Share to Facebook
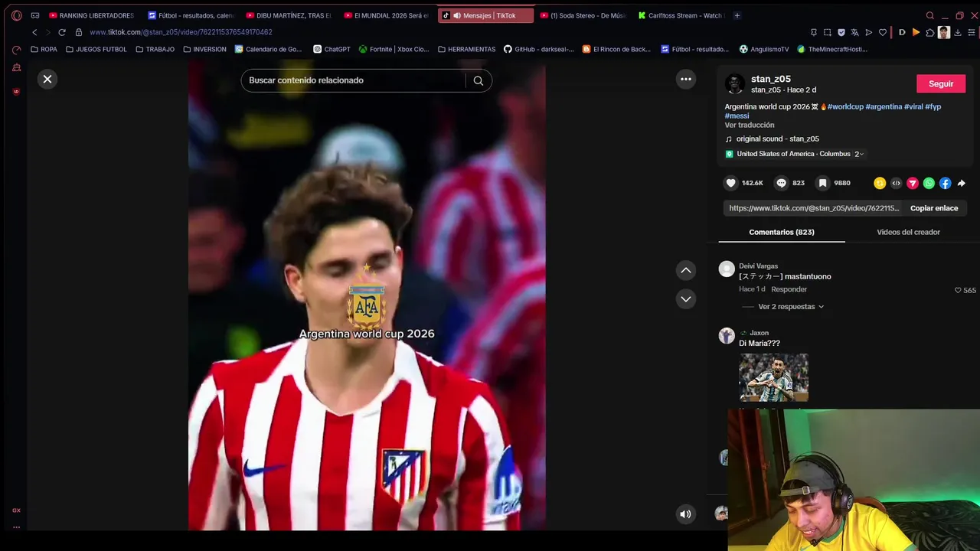The image size is (980, 551). (945, 183)
